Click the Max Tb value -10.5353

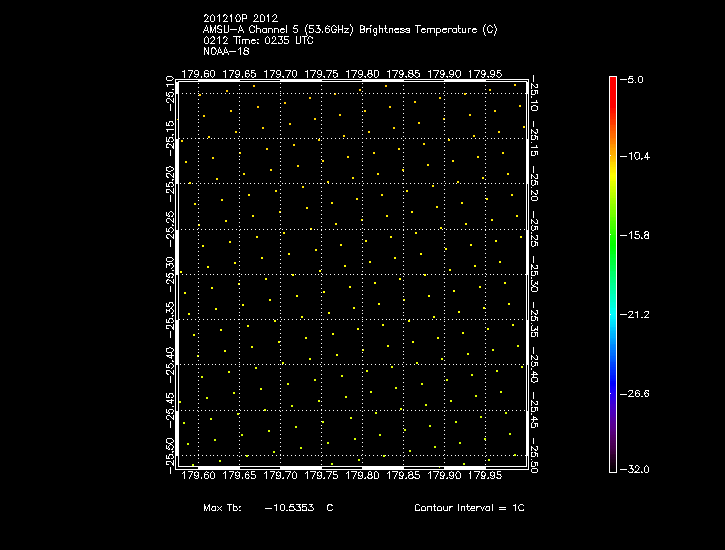[x=290, y=508]
